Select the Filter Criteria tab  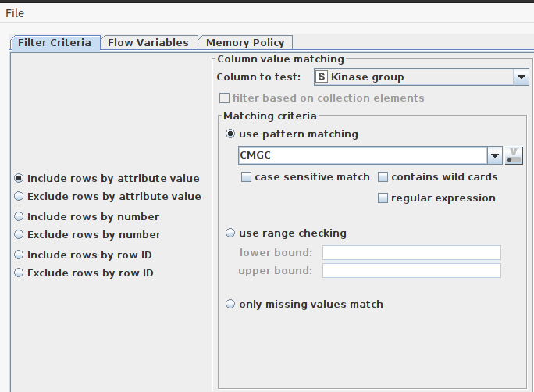tap(55, 43)
